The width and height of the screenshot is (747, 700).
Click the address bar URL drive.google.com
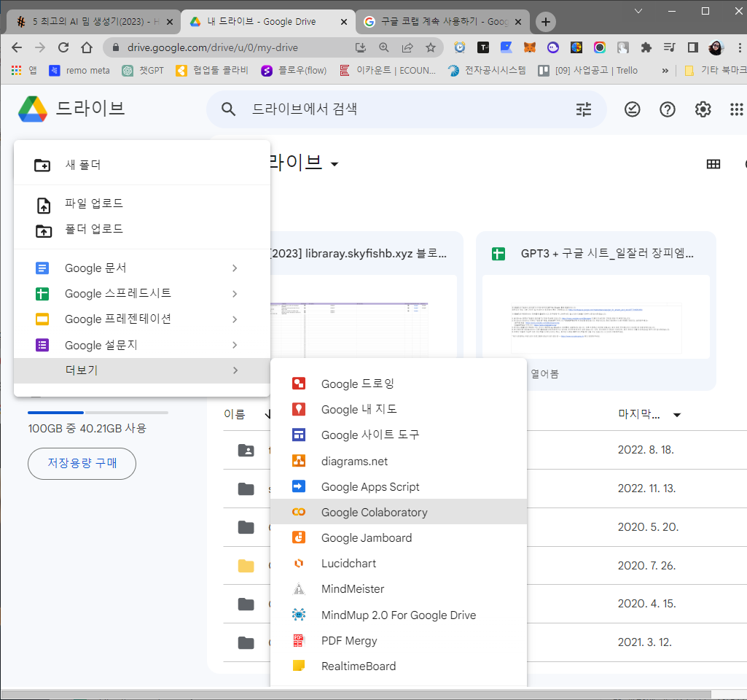(x=213, y=47)
